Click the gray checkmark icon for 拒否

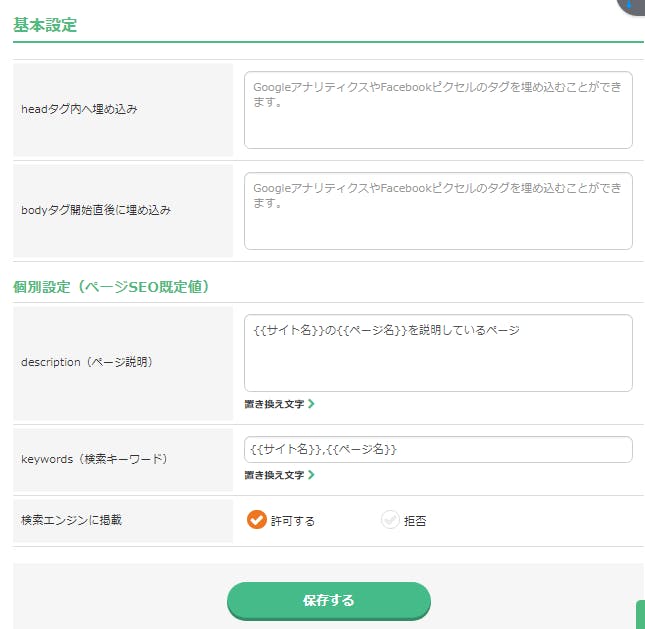click(390, 520)
